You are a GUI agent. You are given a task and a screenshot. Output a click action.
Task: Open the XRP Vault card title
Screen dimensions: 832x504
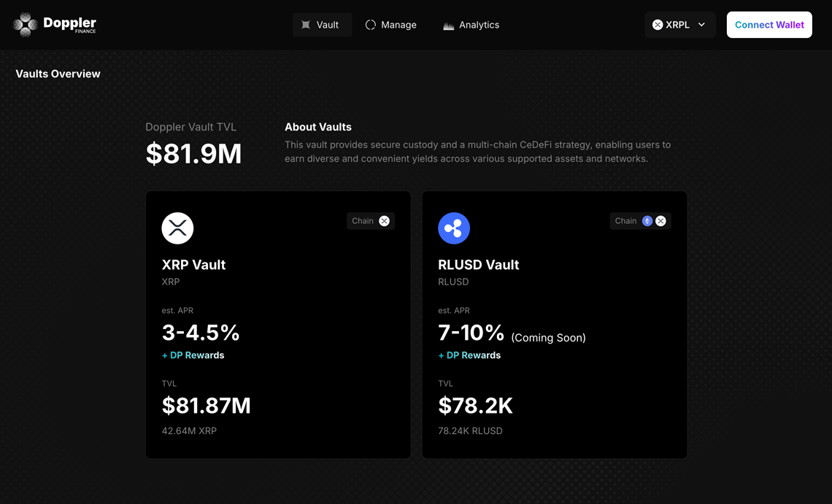193,265
